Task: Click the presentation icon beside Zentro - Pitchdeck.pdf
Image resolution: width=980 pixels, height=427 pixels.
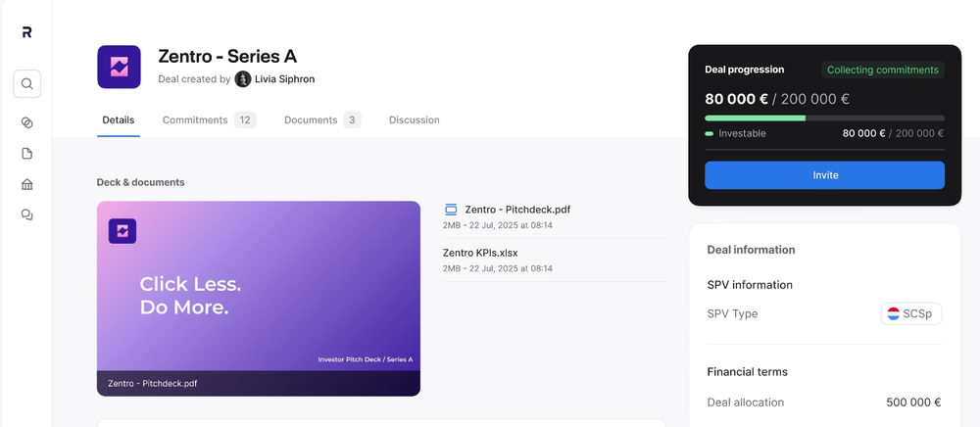Action: point(451,209)
